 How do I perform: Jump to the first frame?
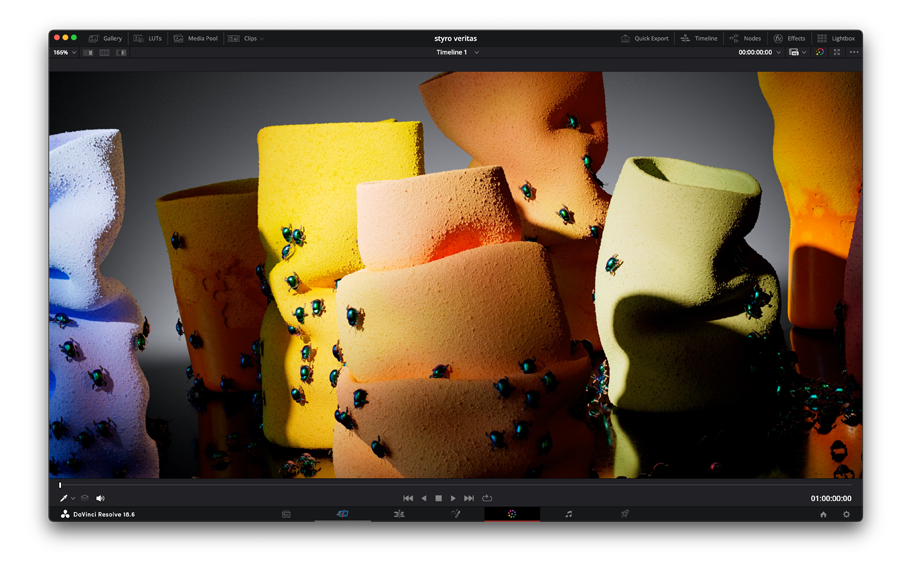(408, 498)
